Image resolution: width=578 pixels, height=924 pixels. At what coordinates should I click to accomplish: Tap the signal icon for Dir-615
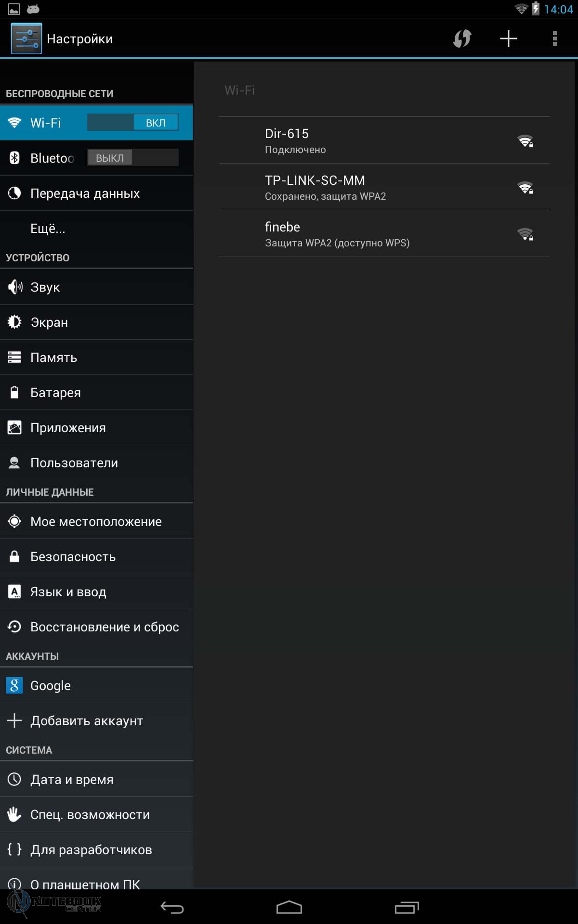click(x=525, y=141)
